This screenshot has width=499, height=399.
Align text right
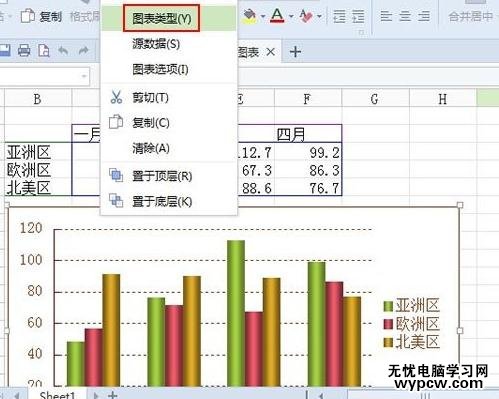pyautogui.click(x=424, y=16)
